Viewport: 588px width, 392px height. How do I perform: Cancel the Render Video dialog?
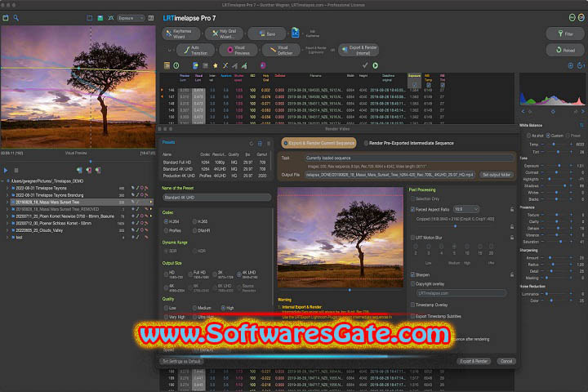(506, 361)
